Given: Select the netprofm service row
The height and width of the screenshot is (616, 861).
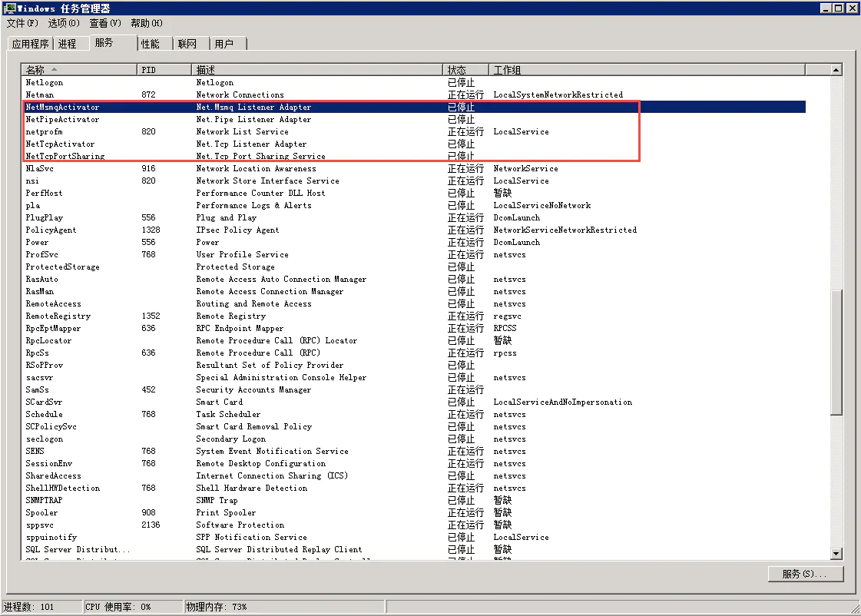Looking at the screenshot, I should click(x=413, y=132).
